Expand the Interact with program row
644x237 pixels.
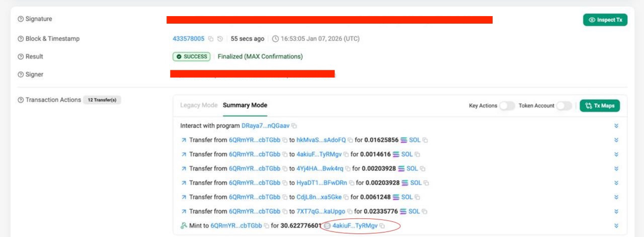tap(616, 126)
